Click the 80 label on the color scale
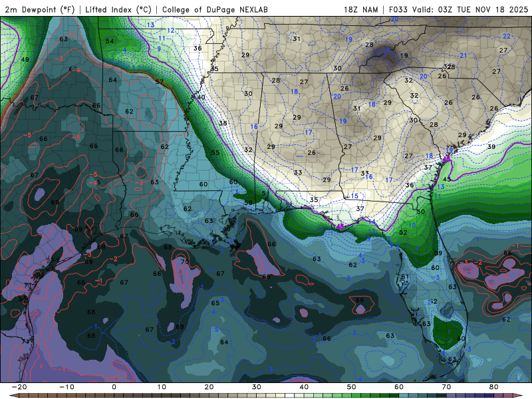The width and height of the screenshot is (532, 399). point(494,387)
